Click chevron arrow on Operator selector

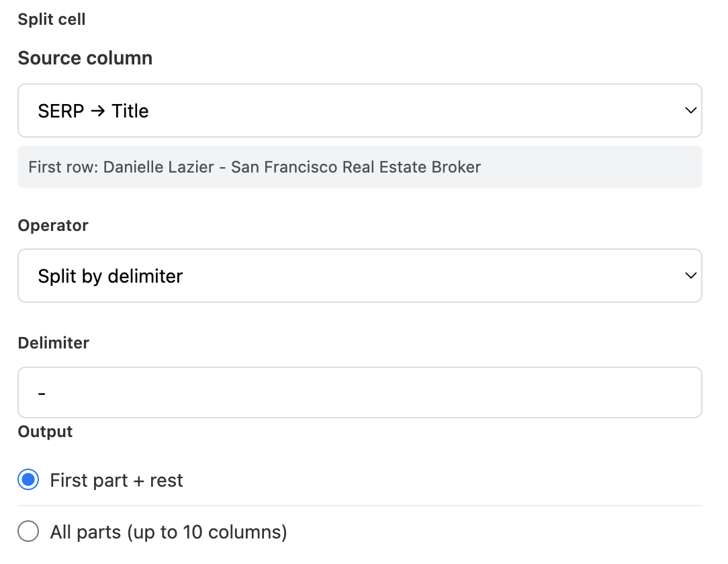coord(691,276)
